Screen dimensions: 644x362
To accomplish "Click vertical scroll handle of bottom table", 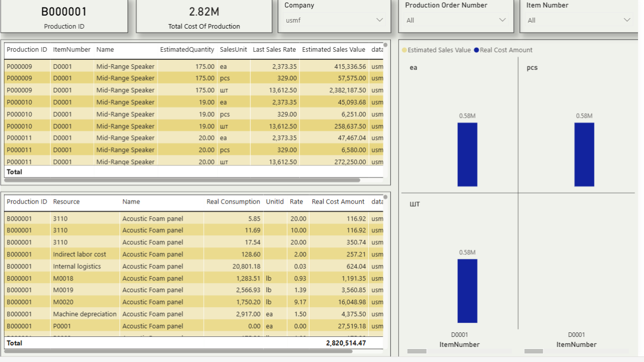I will (386, 197).
